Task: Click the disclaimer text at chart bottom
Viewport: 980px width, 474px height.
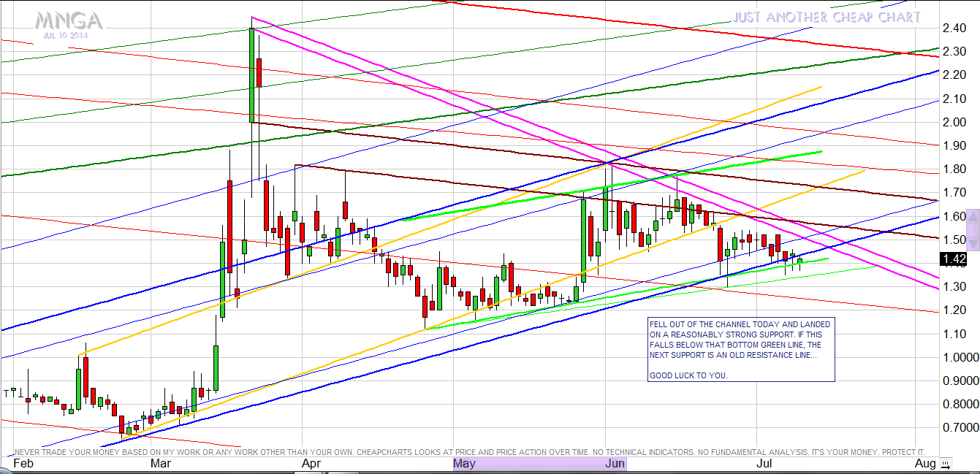Action: (x=469, y=452)
